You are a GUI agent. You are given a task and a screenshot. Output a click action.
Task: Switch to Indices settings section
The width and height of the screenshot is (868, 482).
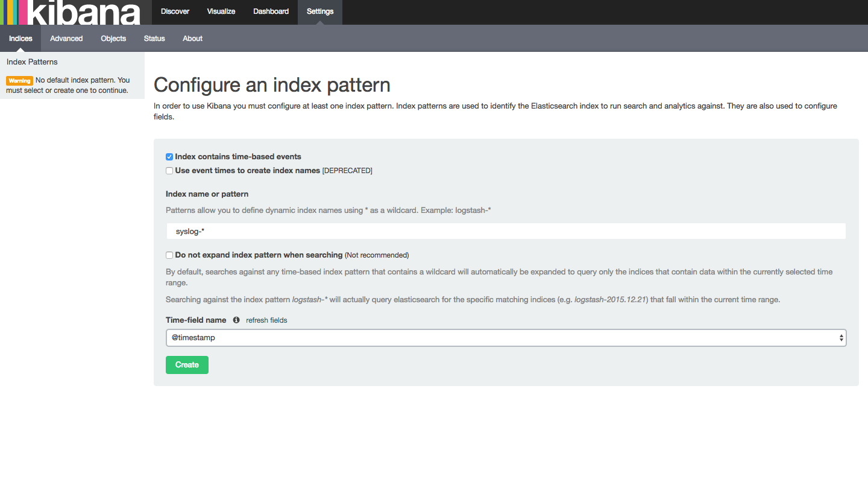click(x=20, y=39)
